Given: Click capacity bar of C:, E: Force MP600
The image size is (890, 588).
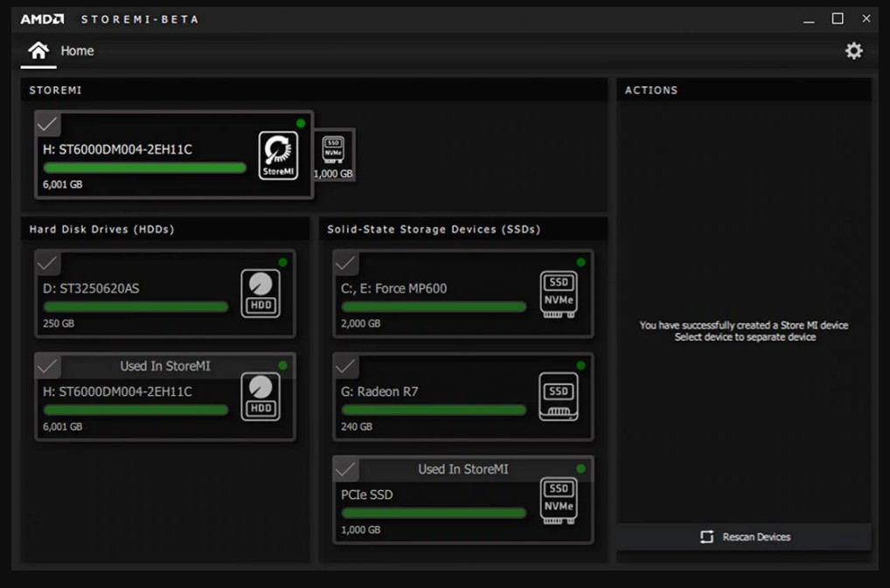Looking at the screenshot, I should point(434,307).
